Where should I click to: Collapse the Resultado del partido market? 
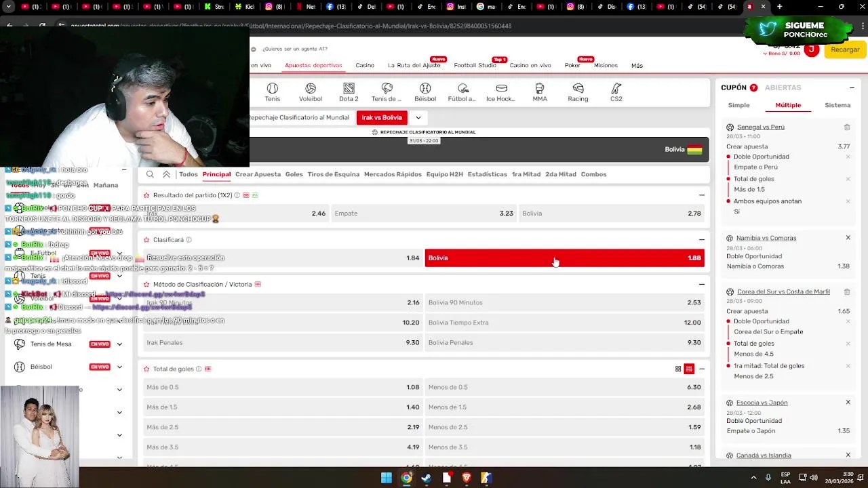point(702,195)
